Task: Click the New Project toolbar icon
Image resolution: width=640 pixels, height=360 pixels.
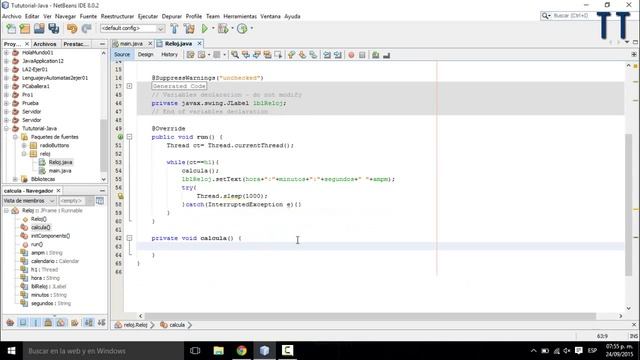Action: pos(25,29)
